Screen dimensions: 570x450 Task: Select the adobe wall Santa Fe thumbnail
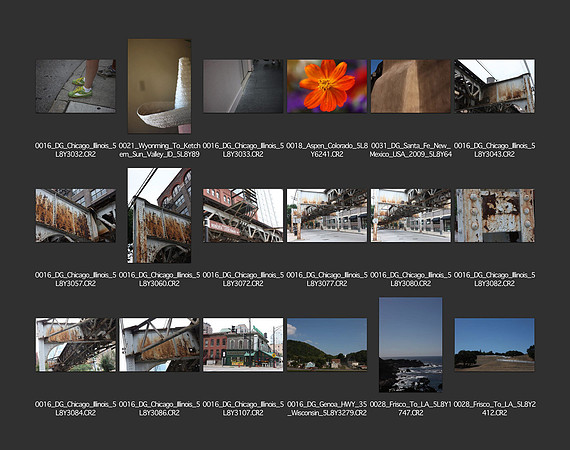click(x=410, y=86)
